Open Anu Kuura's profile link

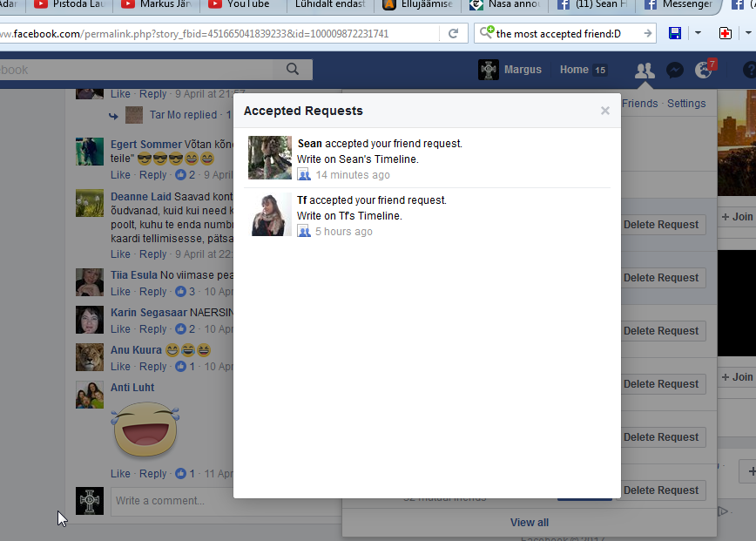click(x=136, y=349)
